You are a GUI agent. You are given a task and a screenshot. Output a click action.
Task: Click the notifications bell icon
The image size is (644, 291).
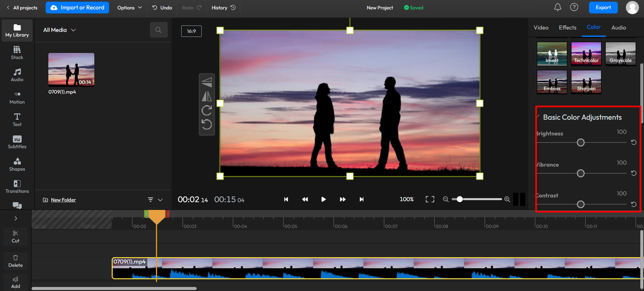557,8
